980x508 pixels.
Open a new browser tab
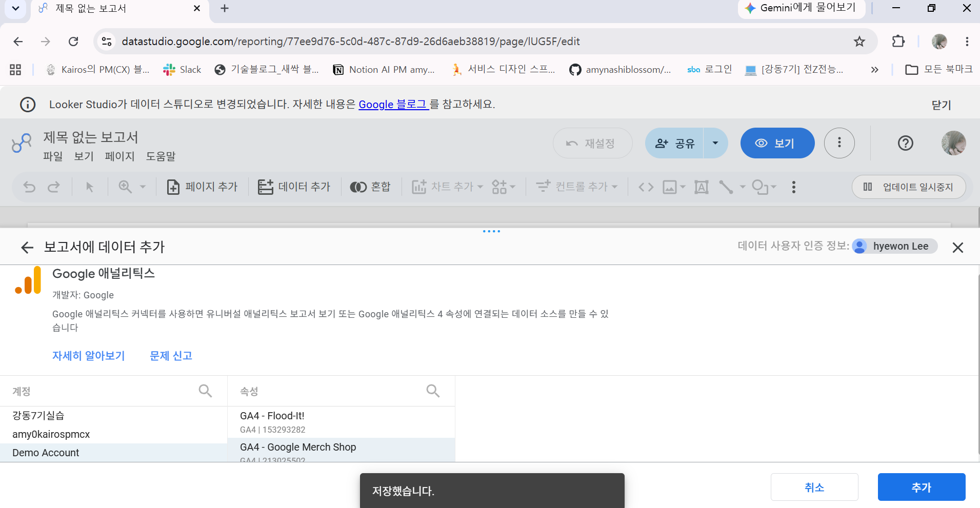225,8
